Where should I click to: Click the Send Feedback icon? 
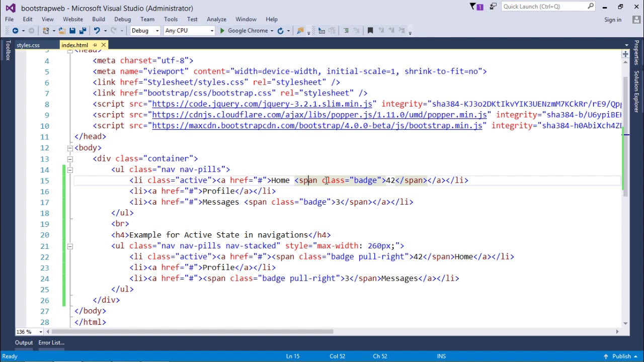tap(492, 7)
